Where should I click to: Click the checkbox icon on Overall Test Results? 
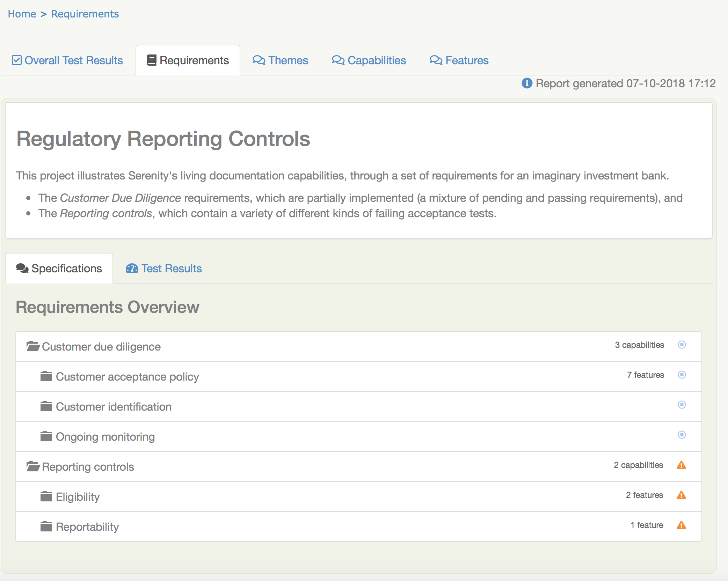tap(16, 60)
